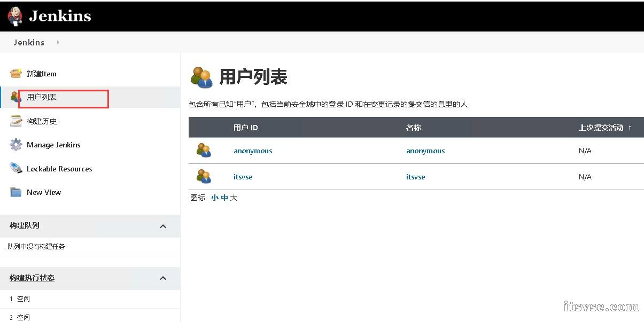Click N/A in the itsvse row
The height and width of the screenshot is (322, 644).
pos(585,177)
